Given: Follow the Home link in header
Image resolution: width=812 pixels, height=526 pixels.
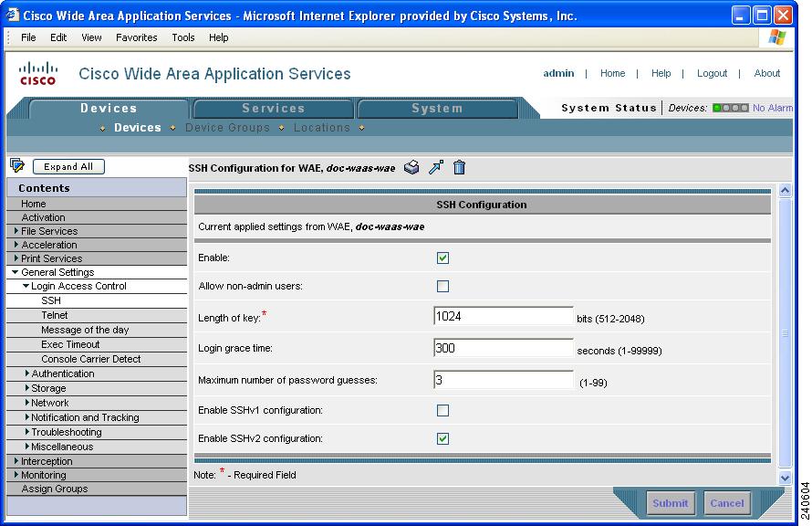Looking at the screenshot, I should pos(612,73).
